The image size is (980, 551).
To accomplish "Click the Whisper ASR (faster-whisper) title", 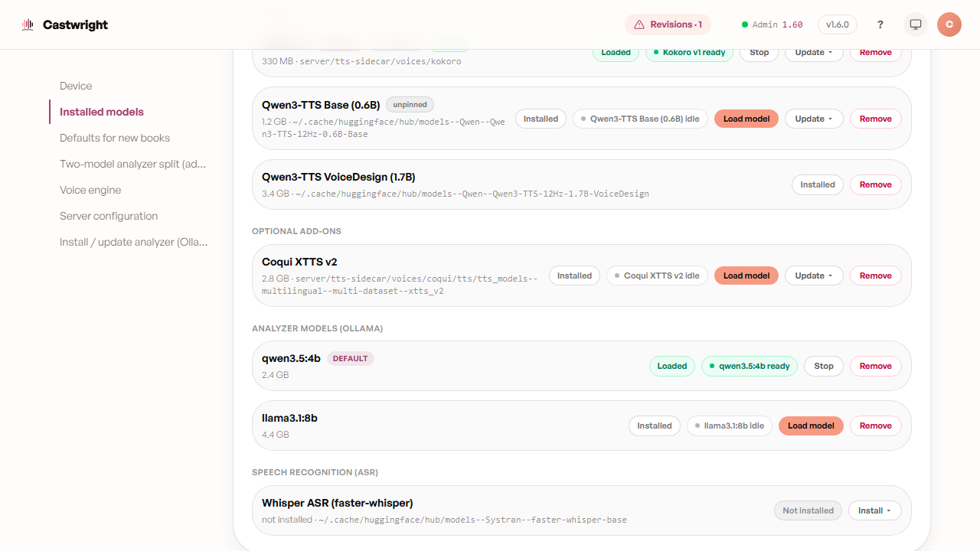I will tap(338, 503).
